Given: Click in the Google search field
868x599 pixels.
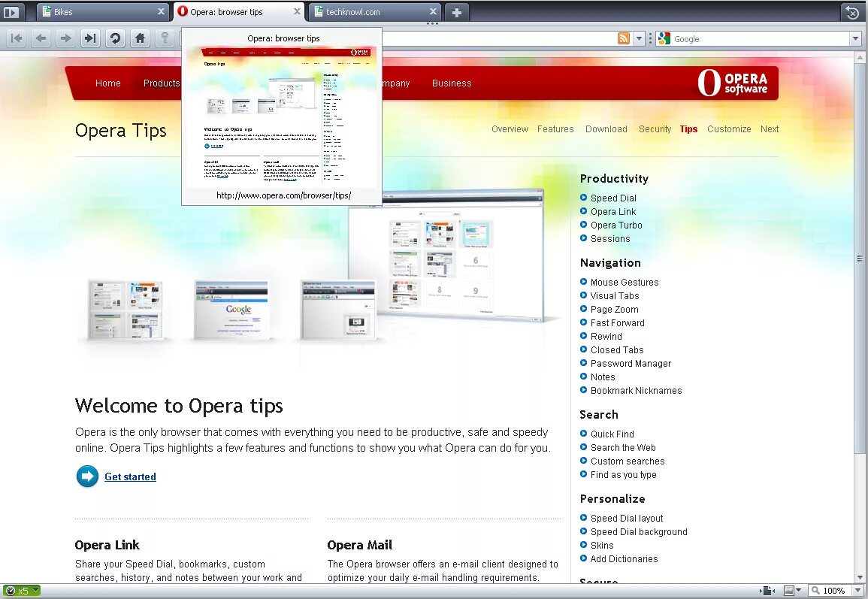Looking at the screenshot, I should click(x=761, y=39).
